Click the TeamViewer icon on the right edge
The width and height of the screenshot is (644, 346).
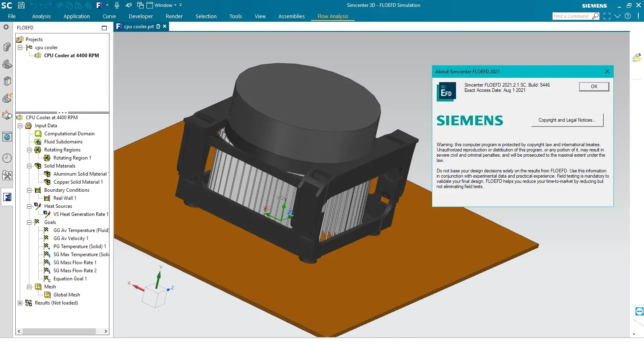coord(639,311)
